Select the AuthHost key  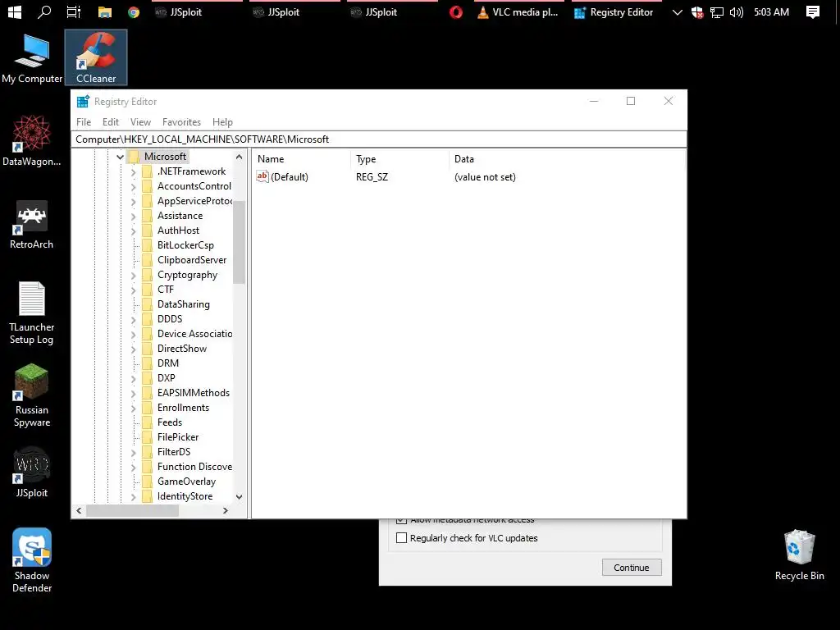178,231
